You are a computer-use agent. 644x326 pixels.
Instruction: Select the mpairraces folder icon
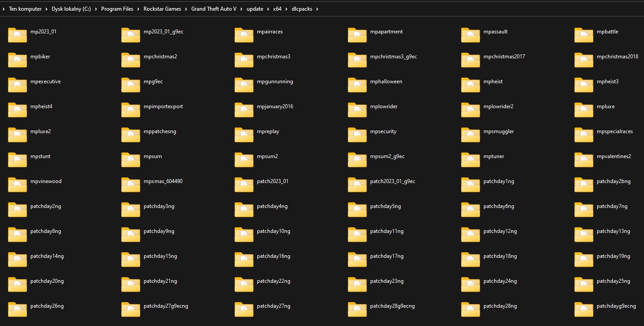point(244,35)
